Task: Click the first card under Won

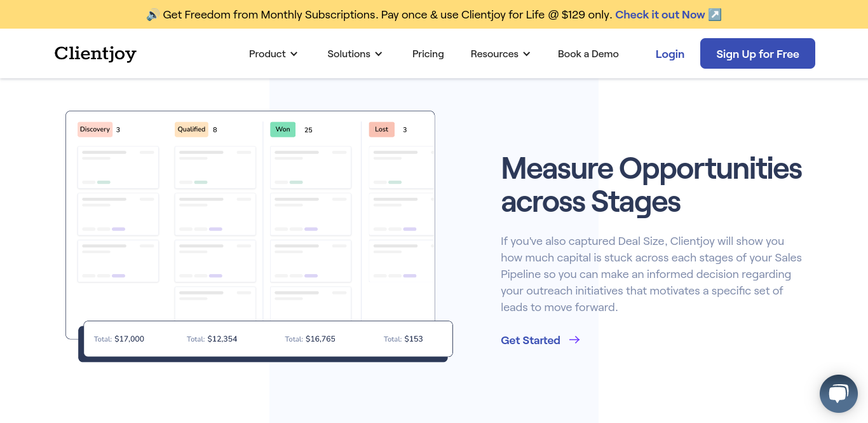Action: pyautogui.click(x=311, y=167)
